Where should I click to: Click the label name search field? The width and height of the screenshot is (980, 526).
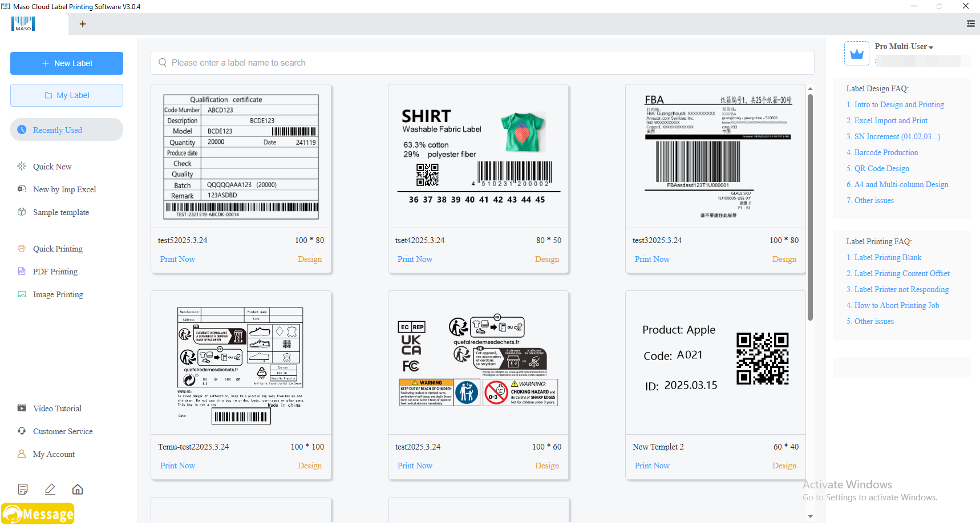(482, 63)
